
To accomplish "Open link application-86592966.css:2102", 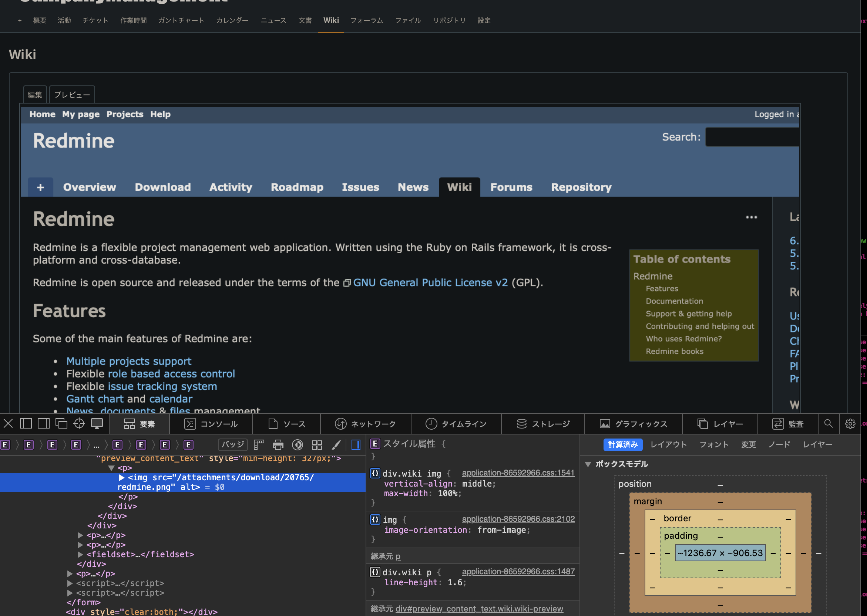I will 518,519.
